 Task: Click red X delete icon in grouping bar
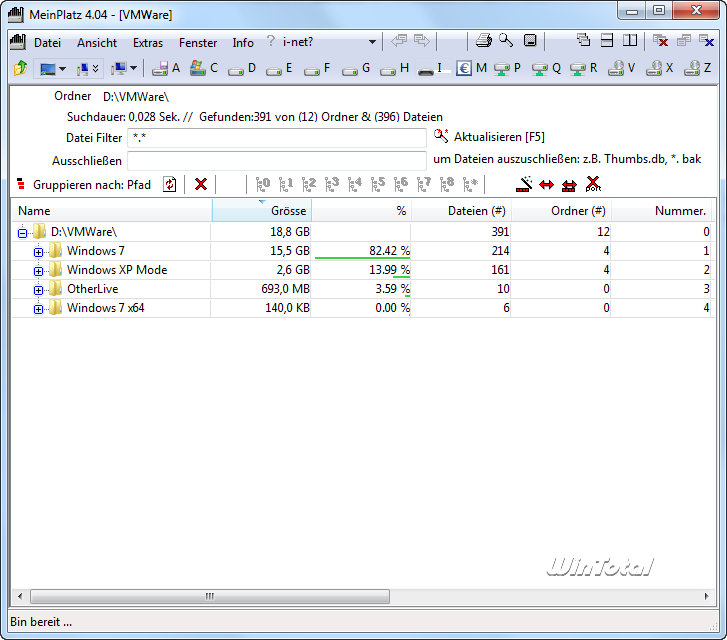tap(201, 184)
